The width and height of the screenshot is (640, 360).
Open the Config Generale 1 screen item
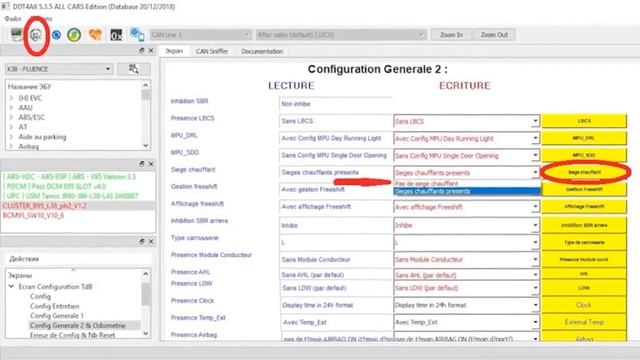coord(57,316)
